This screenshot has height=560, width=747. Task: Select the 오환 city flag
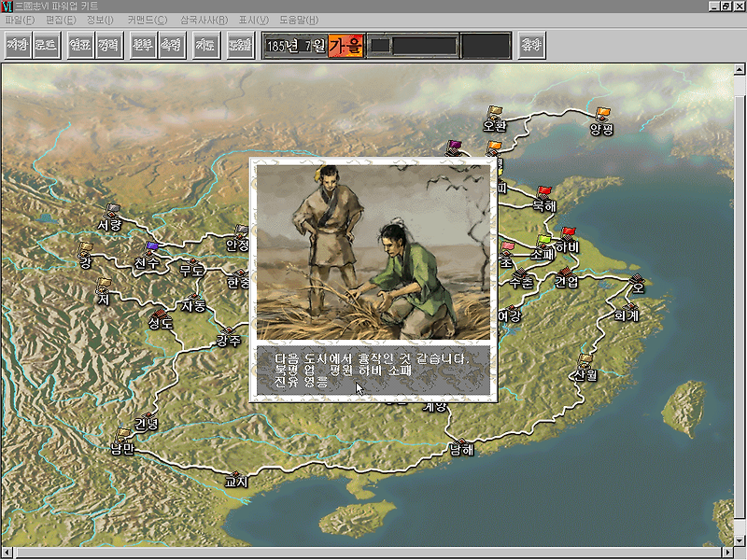pos(496,111)
